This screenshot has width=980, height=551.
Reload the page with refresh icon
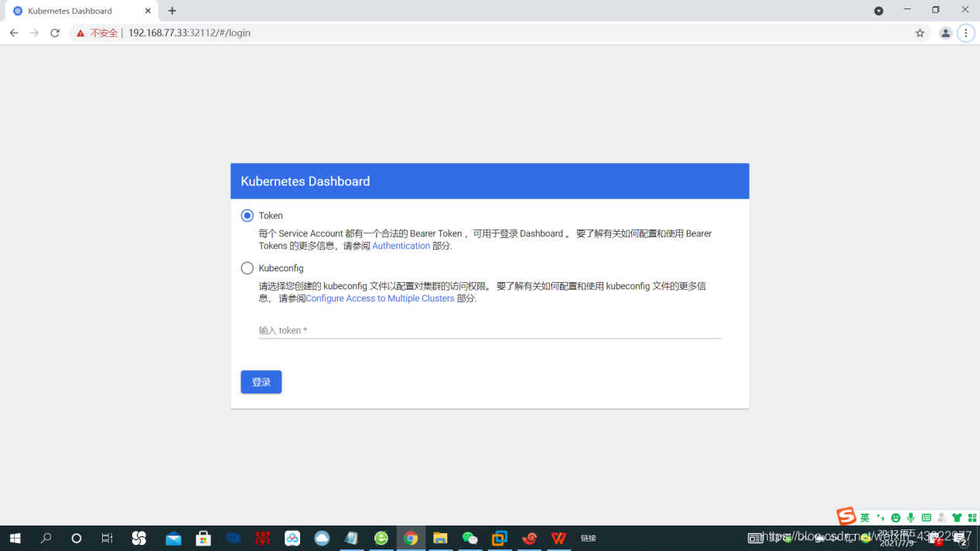(x=55, y=33)
